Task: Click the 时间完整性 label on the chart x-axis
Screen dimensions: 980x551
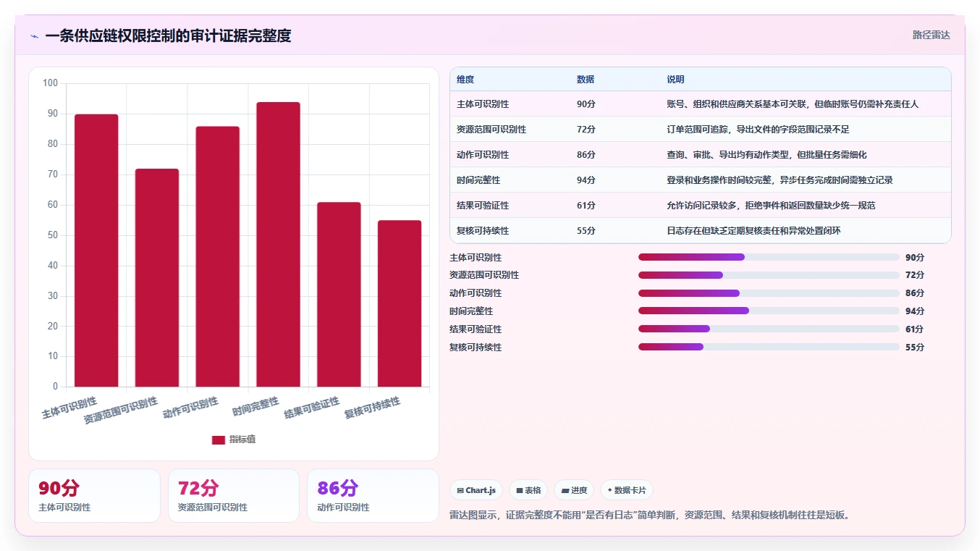Action: (255, 406)
